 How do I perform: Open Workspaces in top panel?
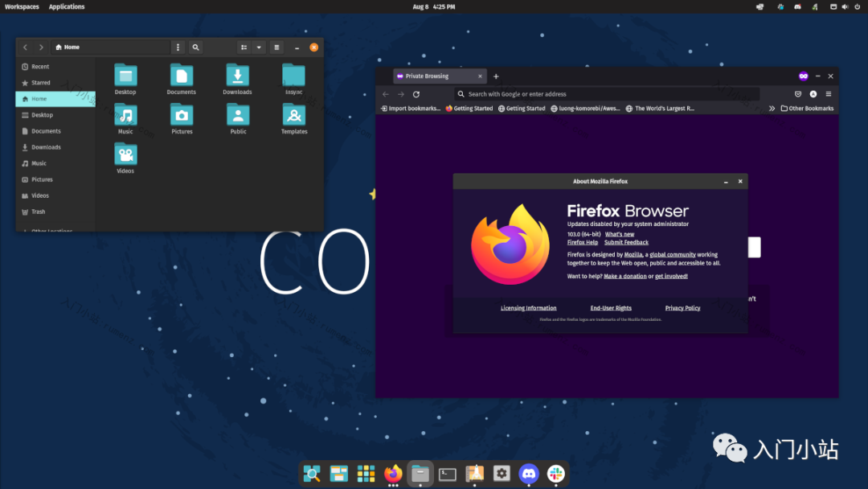[22, 6]
